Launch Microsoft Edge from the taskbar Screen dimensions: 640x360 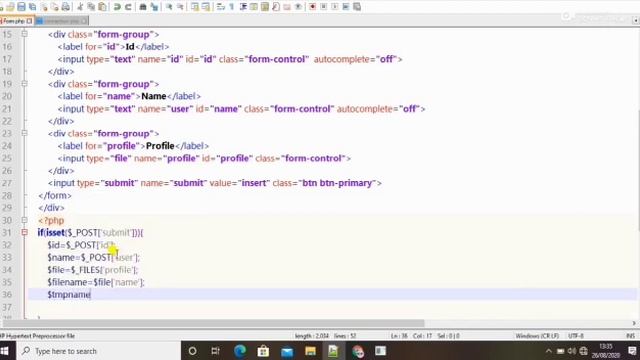point(240,351)
